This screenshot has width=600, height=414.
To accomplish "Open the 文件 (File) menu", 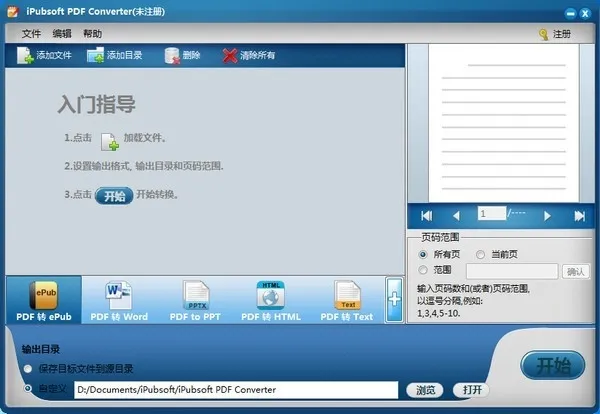I will [31, 34].
